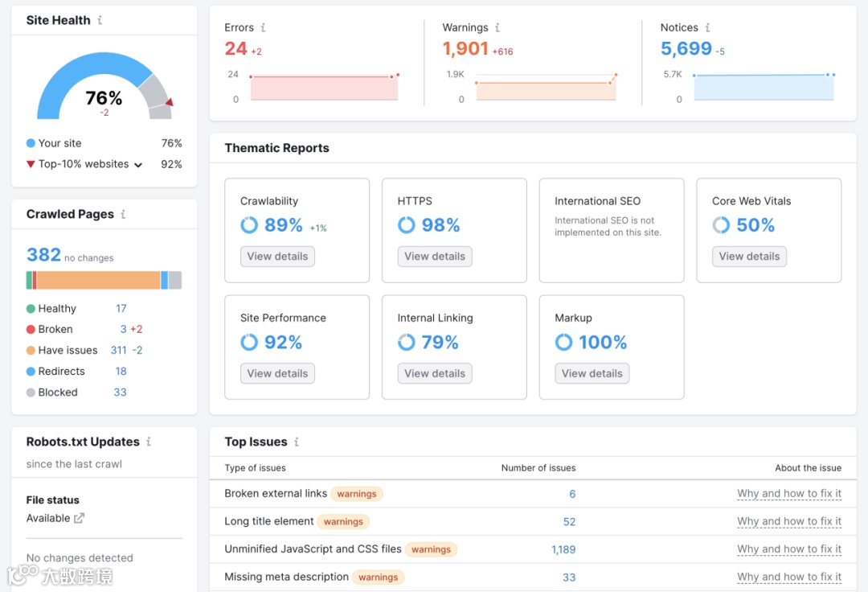The width and height of the screenshot is (868, 592).
Task: Click the 382 crawled pages number
Action: click(43, 255)
